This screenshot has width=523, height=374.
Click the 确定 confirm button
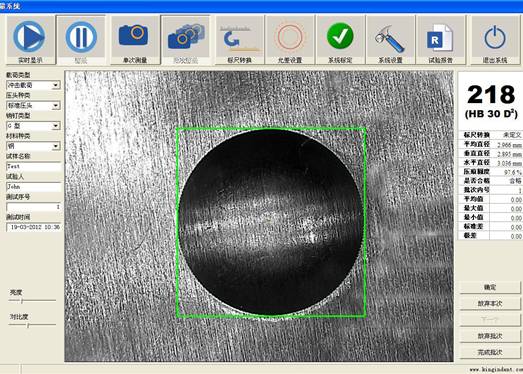click(490, 287)
